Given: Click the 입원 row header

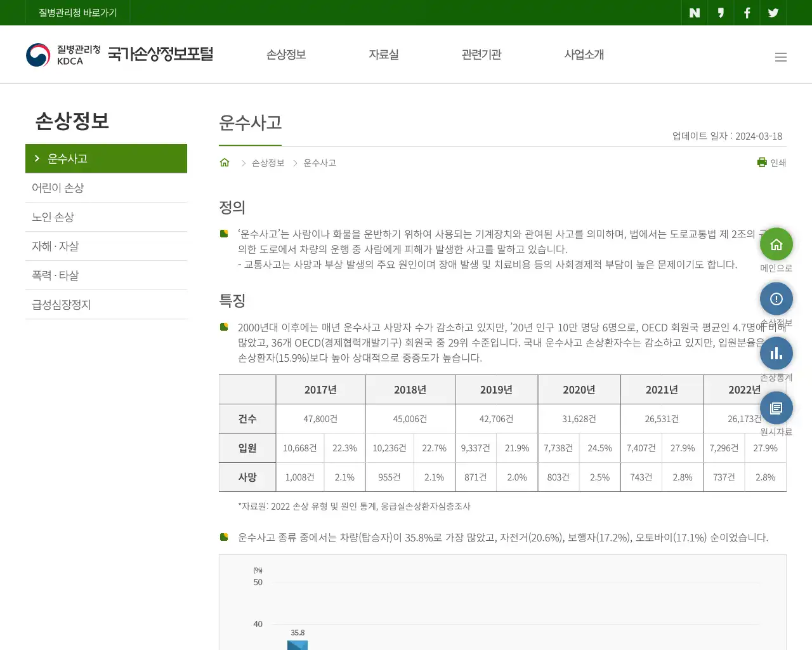Looking at the screenshot, I should 247,448.
